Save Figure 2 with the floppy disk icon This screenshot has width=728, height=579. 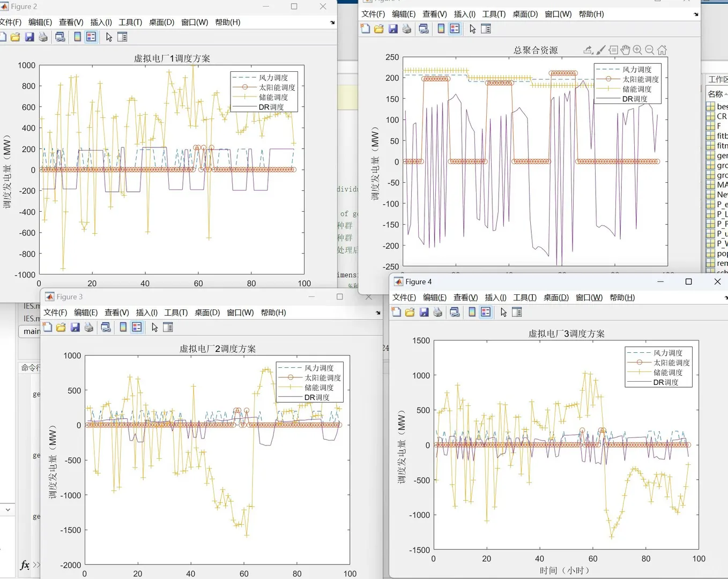[x=29, y=37]
